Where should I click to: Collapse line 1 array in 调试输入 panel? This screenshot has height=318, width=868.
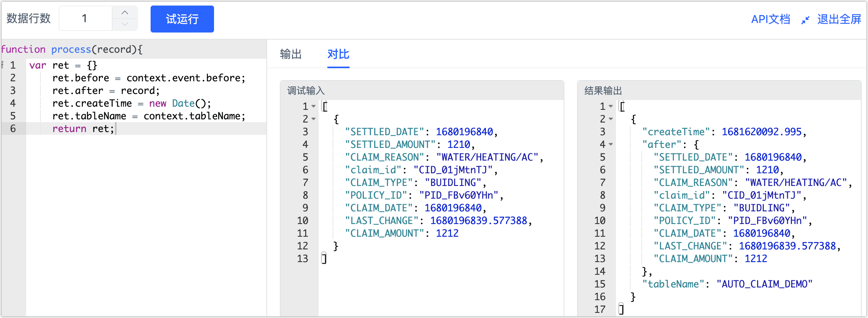(314, 106)
